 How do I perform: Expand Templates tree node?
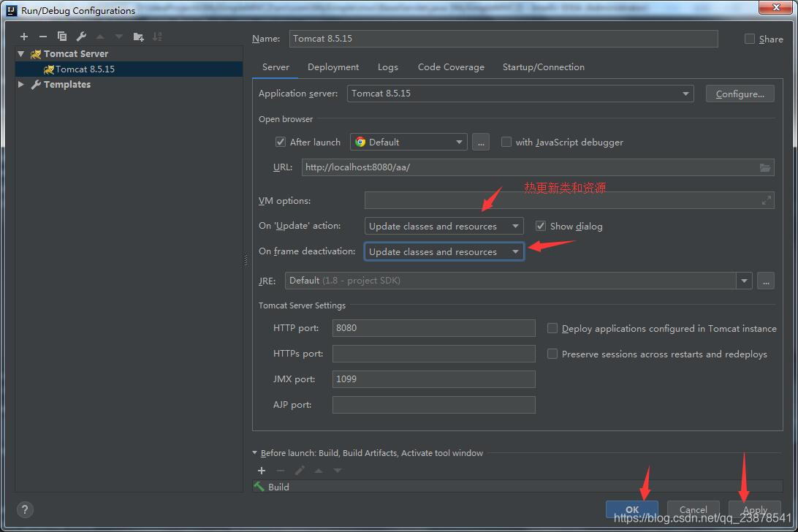pos(21,84)
